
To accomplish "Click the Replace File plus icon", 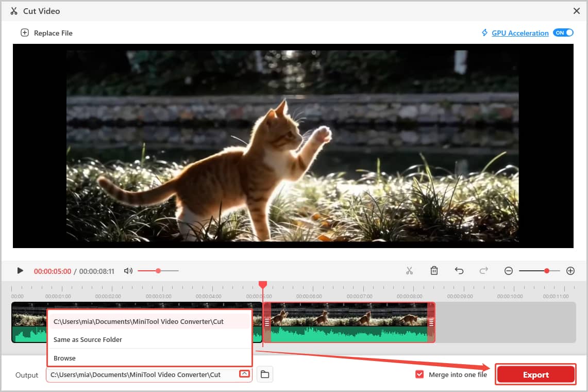I will point(25,32).
